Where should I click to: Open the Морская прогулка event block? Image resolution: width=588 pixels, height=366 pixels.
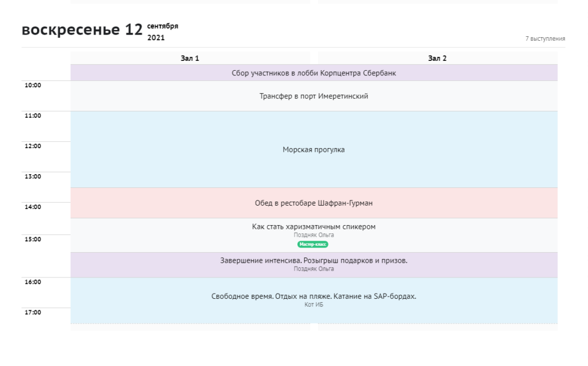coord(314,149)
